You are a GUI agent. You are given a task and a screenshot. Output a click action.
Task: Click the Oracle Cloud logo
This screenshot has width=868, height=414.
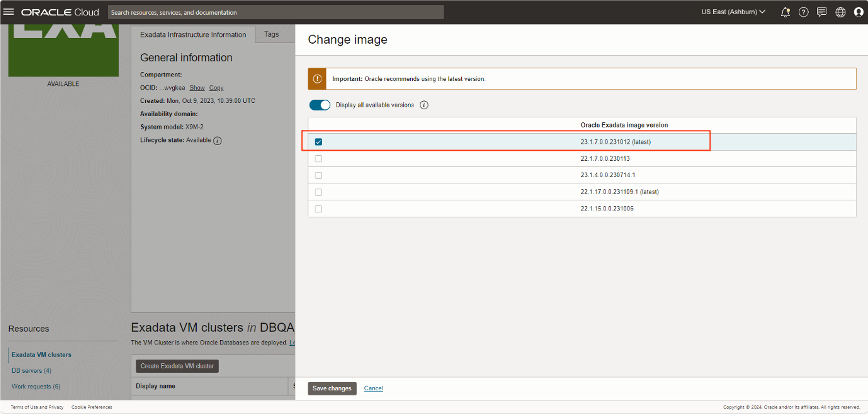click(60, 12)
